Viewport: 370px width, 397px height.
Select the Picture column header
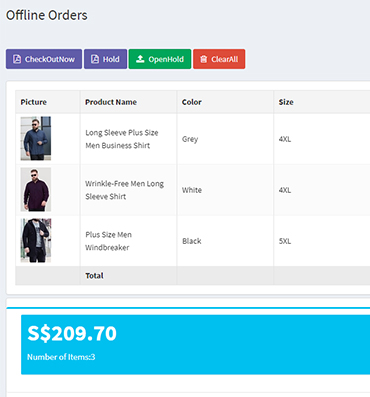[34, 102]
